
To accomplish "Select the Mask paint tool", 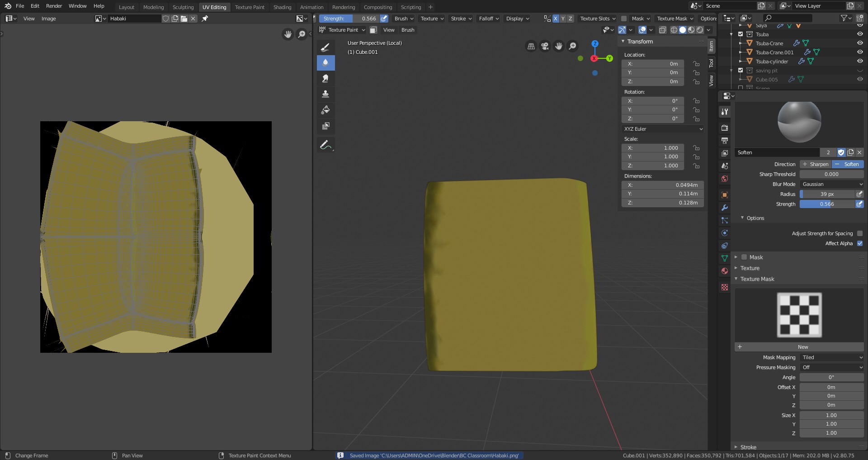I will [x=325, y=126].
